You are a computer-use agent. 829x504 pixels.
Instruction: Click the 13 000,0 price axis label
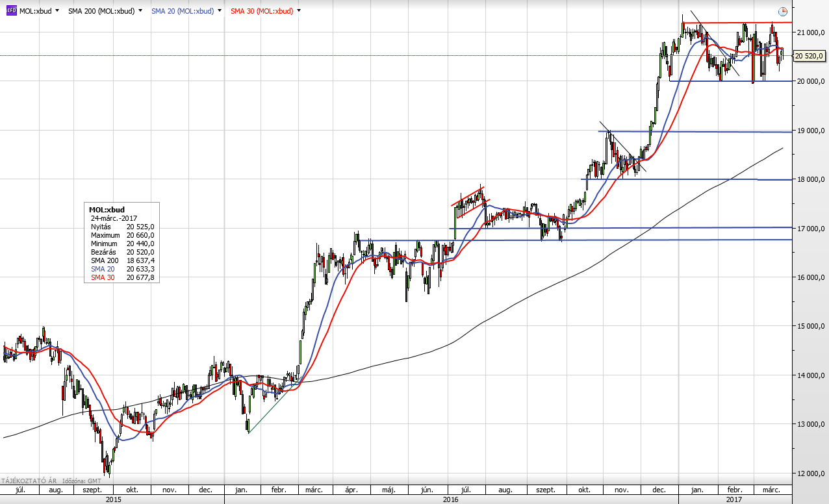(x=811, y=425)
